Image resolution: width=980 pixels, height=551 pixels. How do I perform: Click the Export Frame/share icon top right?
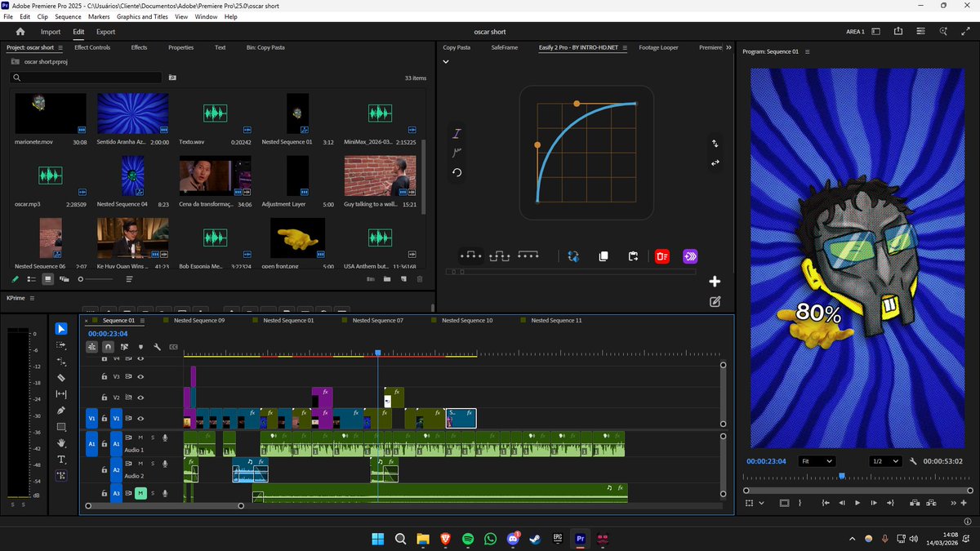point(898,32)
